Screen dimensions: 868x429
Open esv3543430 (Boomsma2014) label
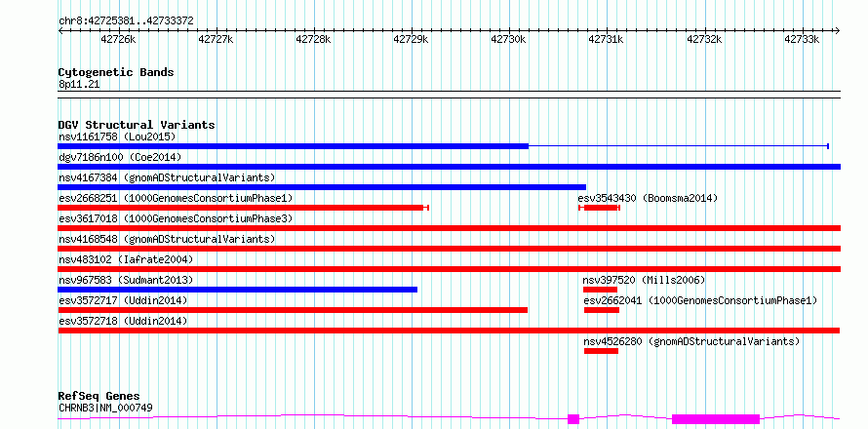(x=648, y=198)
